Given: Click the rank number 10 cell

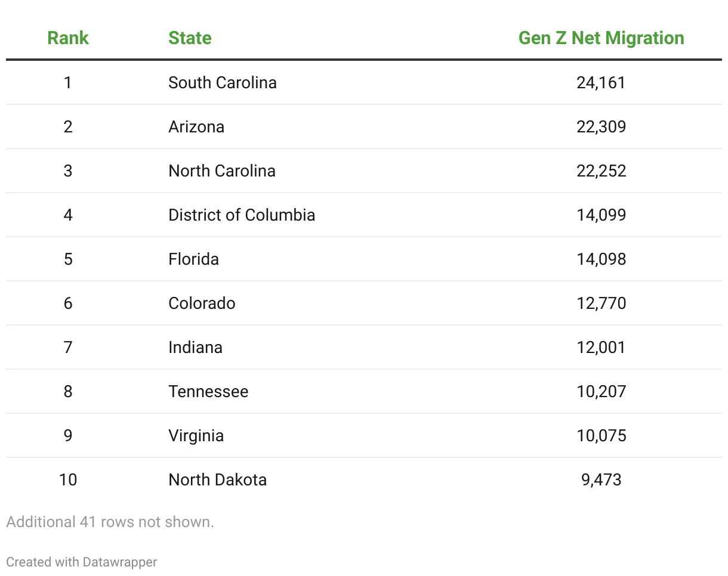Looking at the screenshot, I should pyautogui.click(x=68, y=479).
